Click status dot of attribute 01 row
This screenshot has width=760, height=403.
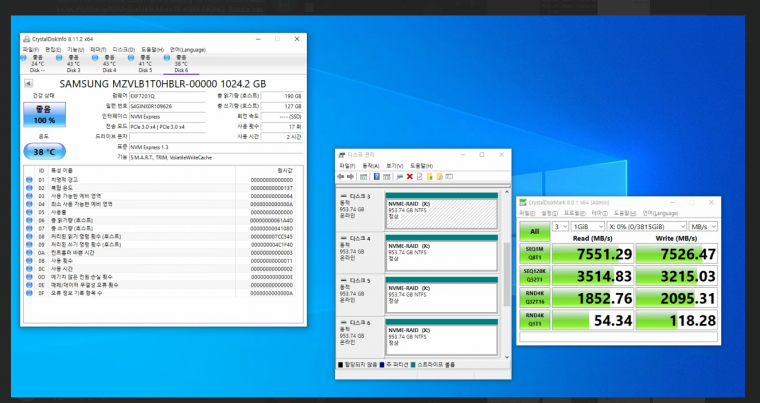pos(29,180)
